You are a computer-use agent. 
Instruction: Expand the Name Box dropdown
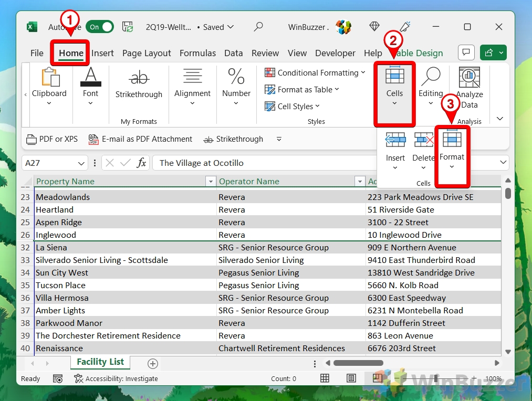point(81,163)
